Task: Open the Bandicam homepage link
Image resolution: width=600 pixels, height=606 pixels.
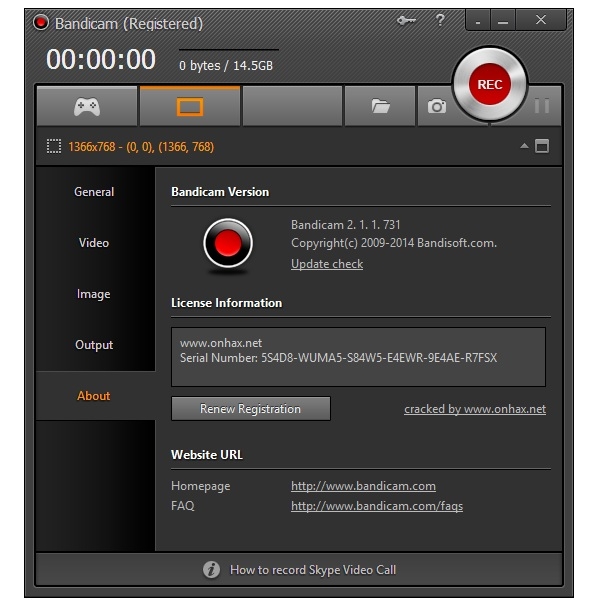Action: (x=363, y=486)
